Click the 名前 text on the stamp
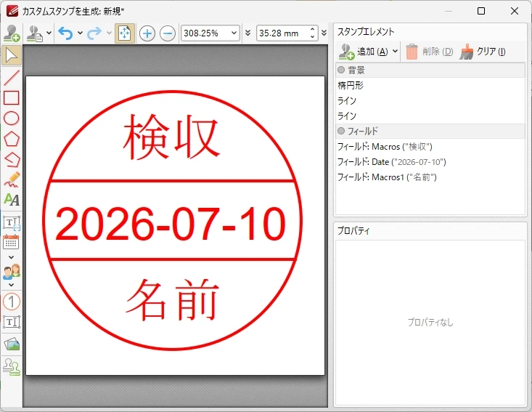This screenshot has width=532, height=412. point(172,300)
